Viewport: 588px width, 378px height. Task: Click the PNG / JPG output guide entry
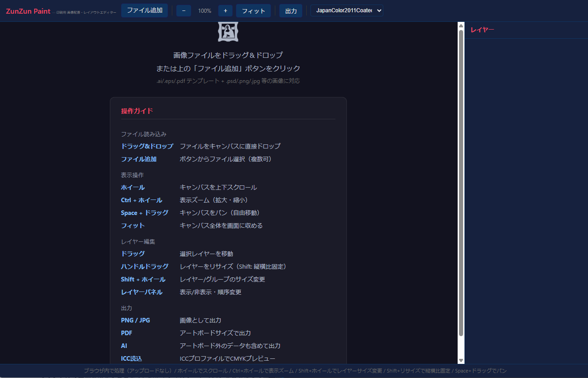[135, 320]
